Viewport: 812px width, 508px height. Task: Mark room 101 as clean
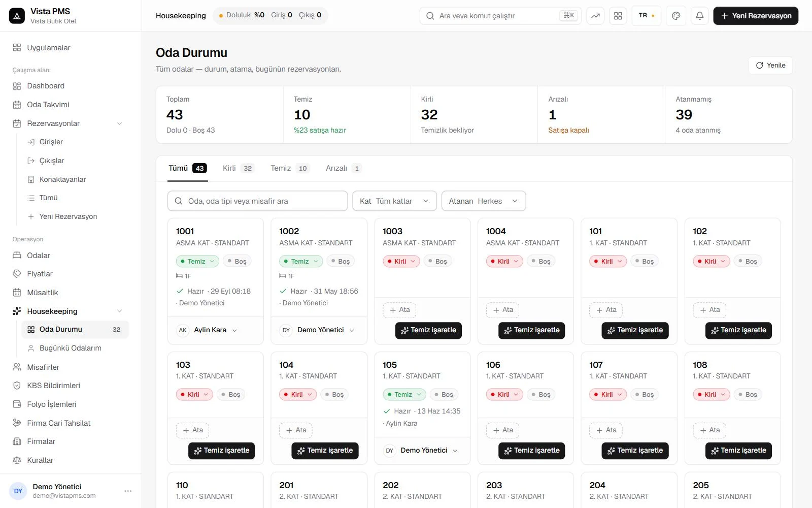click(x=635, y=331)
